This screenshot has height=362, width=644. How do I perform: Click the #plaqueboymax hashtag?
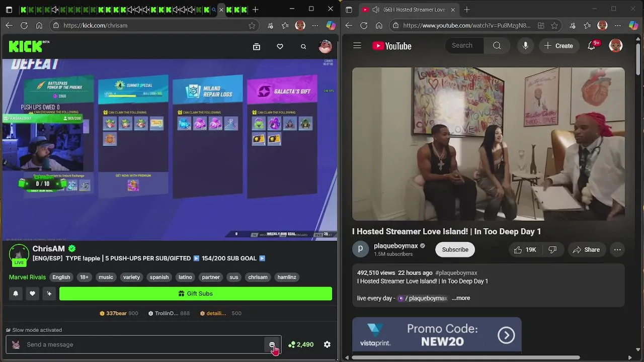(456, 273)
